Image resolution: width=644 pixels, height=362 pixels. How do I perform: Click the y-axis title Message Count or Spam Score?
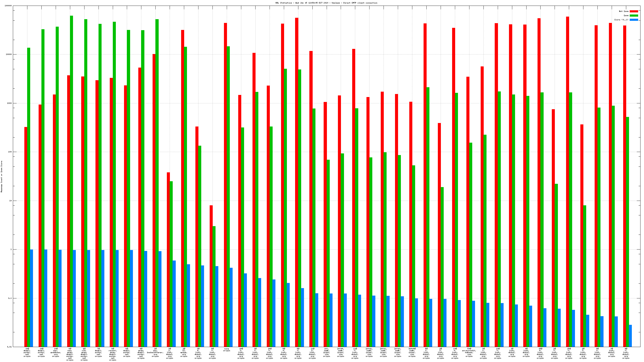point(1,176)
